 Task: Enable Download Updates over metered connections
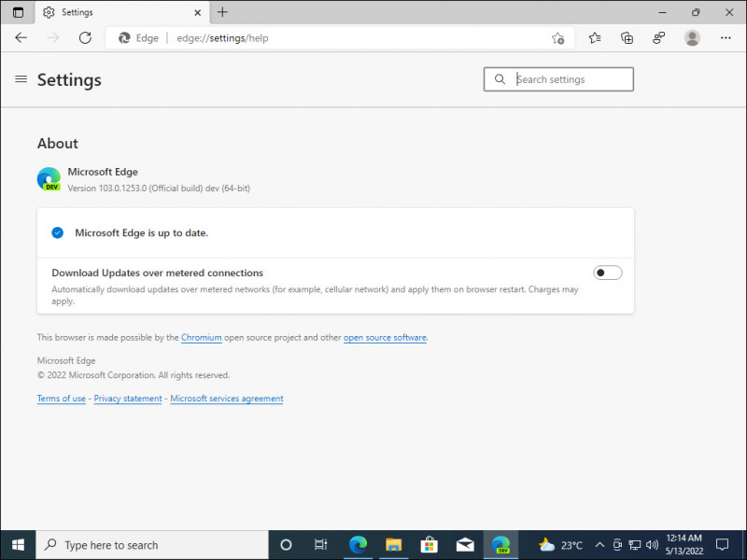[x=608, y=273]
